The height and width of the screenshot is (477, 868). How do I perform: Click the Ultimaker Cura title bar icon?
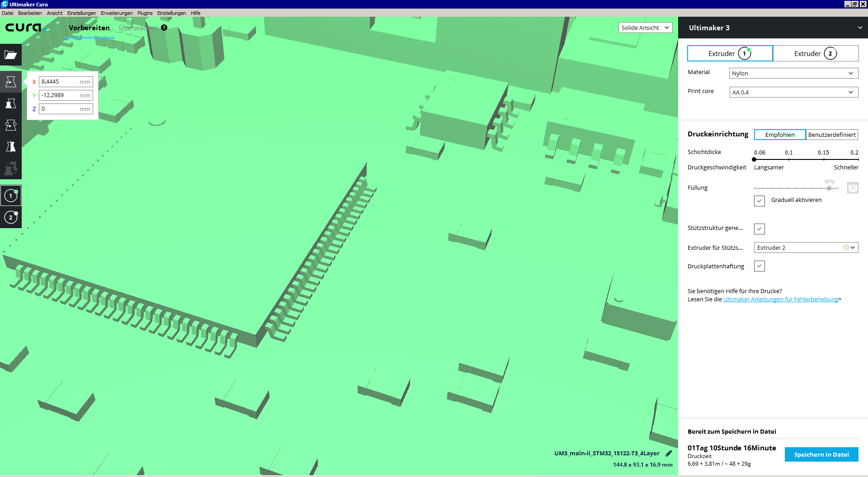click(x=5, y=4)
